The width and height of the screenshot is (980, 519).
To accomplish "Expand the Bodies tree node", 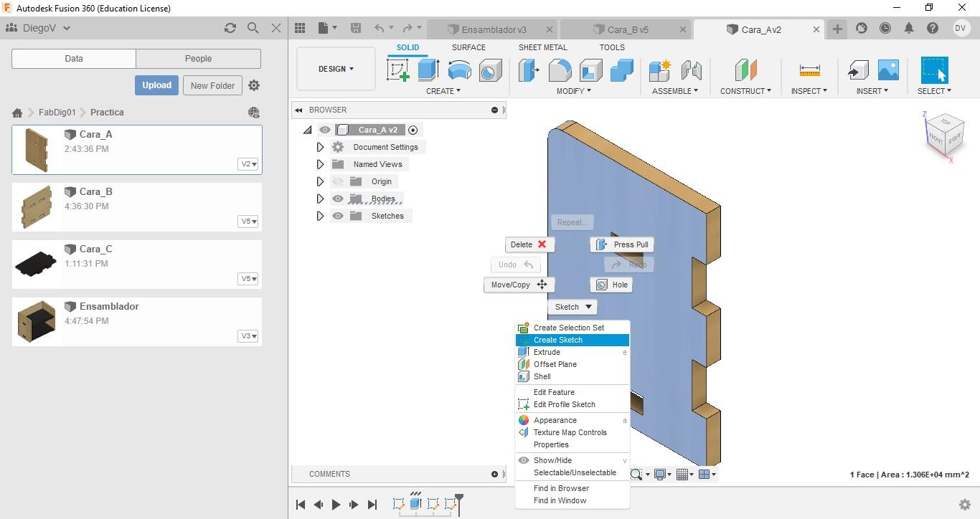I will point(321,199).
